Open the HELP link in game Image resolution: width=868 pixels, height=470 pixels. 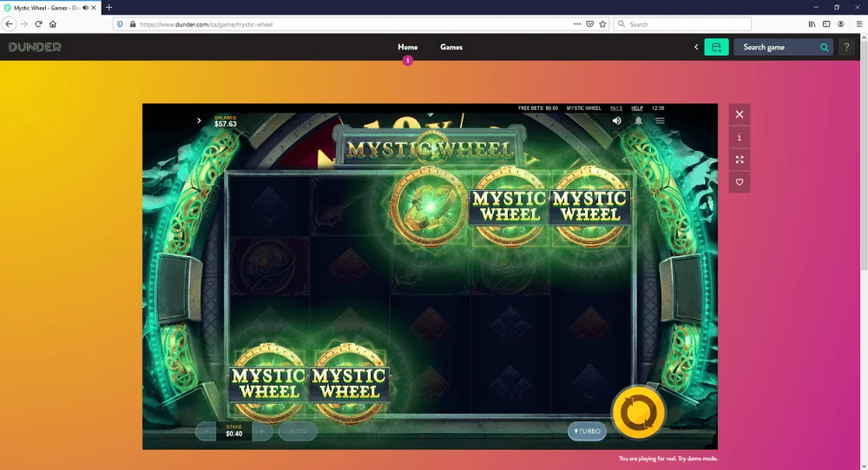pos(637,108)
